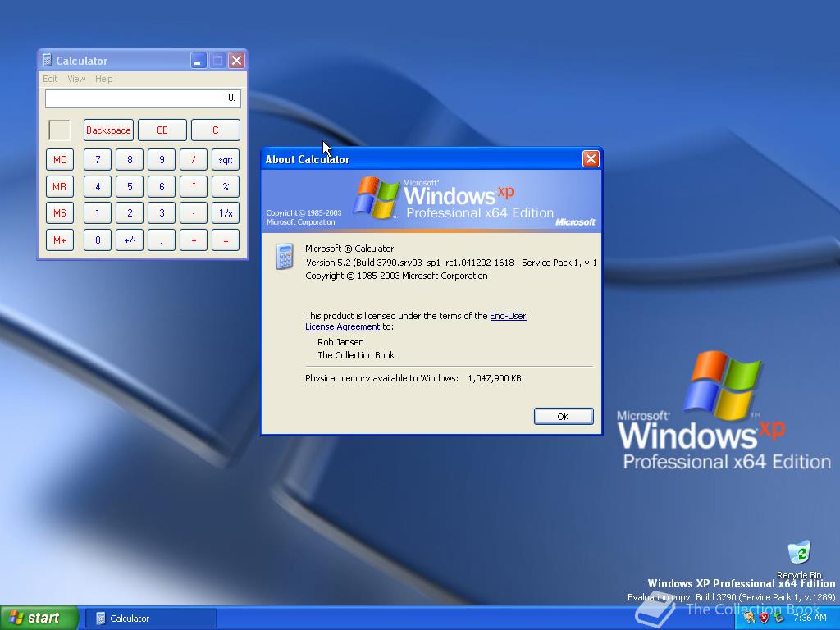Click digit 7 on the calculator
840x630 pixels.
(98, 160)
